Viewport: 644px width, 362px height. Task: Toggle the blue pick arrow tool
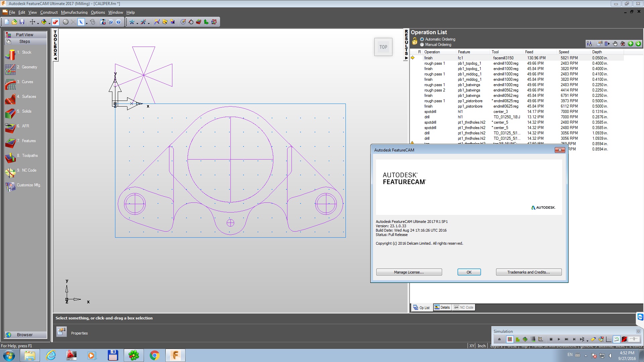[81, 22]
